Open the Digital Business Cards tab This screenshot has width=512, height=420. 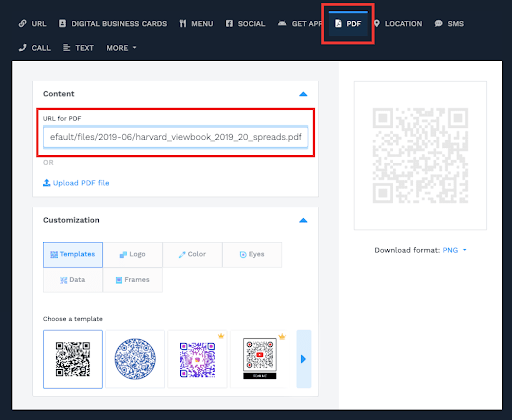coord(113,24)
